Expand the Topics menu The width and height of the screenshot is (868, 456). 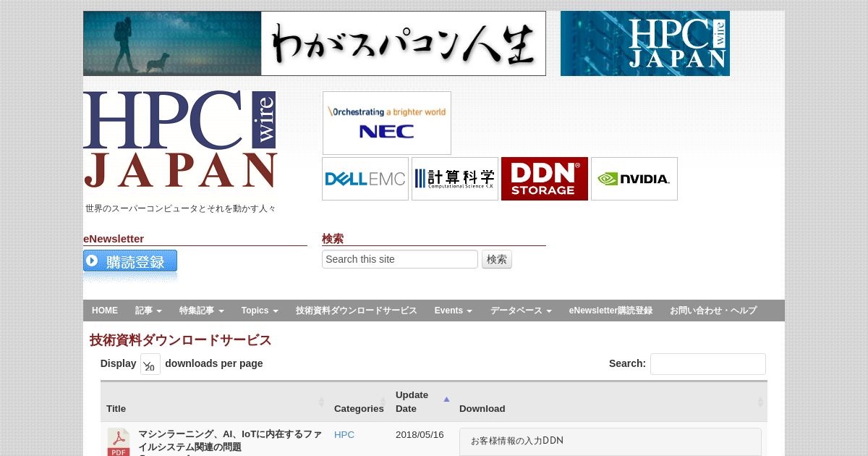260,311
